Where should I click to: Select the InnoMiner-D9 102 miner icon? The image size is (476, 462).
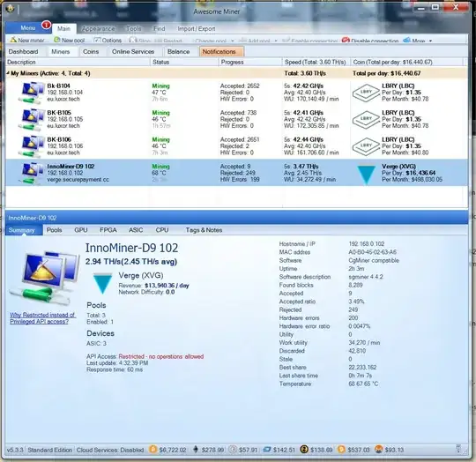pyautogui.click(x=31, y=173)
